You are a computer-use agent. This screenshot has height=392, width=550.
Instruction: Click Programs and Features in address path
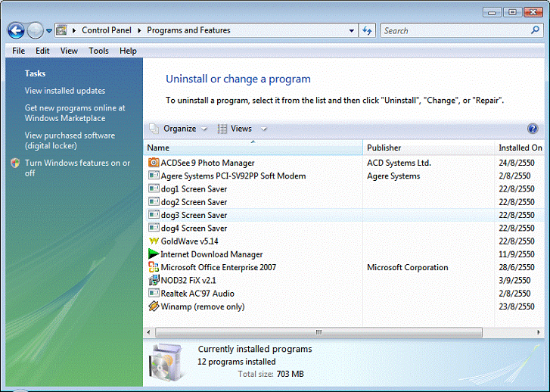pos(188,30)
